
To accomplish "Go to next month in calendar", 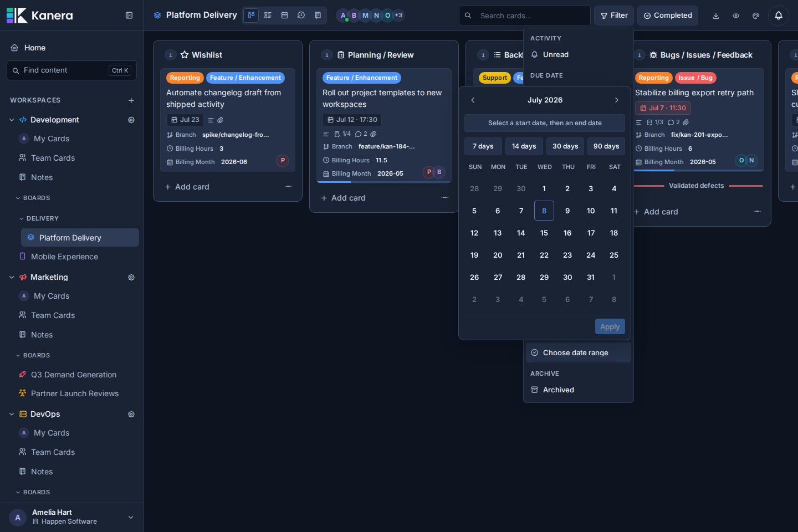I will 617,100.
